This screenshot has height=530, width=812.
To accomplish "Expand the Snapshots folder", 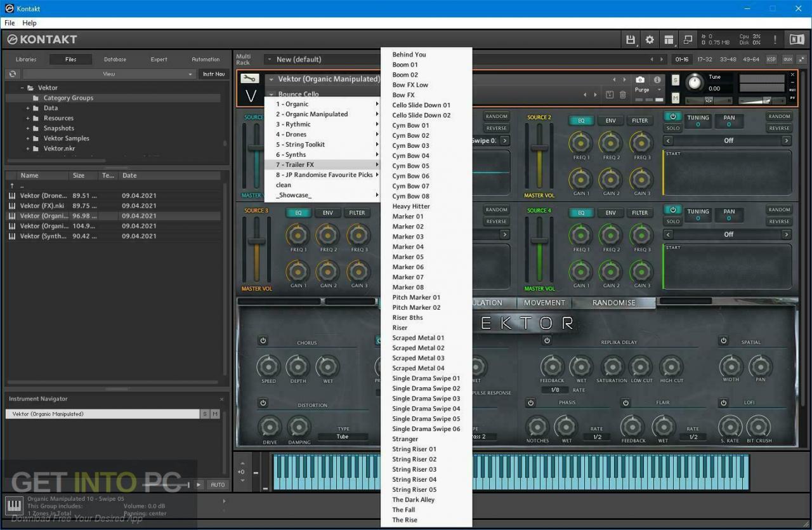I will (28, 128).
